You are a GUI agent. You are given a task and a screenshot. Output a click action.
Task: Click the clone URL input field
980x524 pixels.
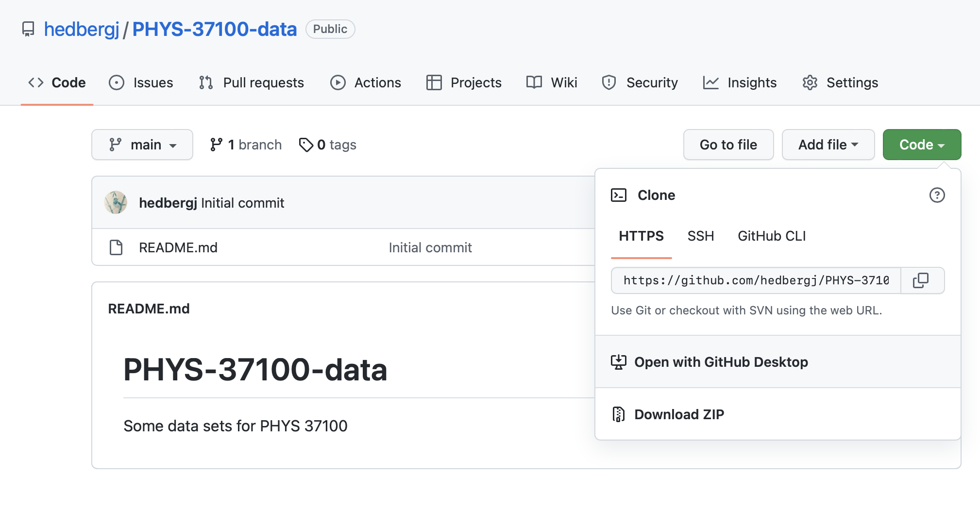click(756, 280)
